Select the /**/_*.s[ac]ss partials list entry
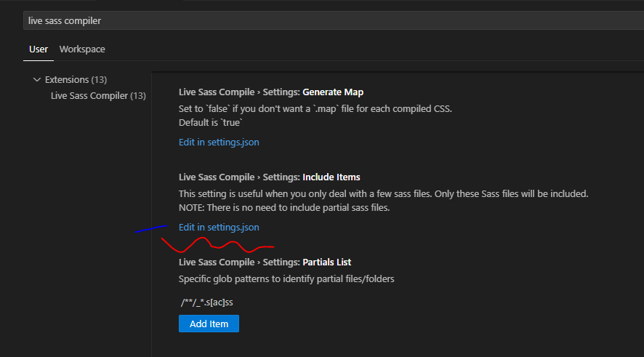Image resolution: width=644 pixels, height=357 pixels. [207, 302]
